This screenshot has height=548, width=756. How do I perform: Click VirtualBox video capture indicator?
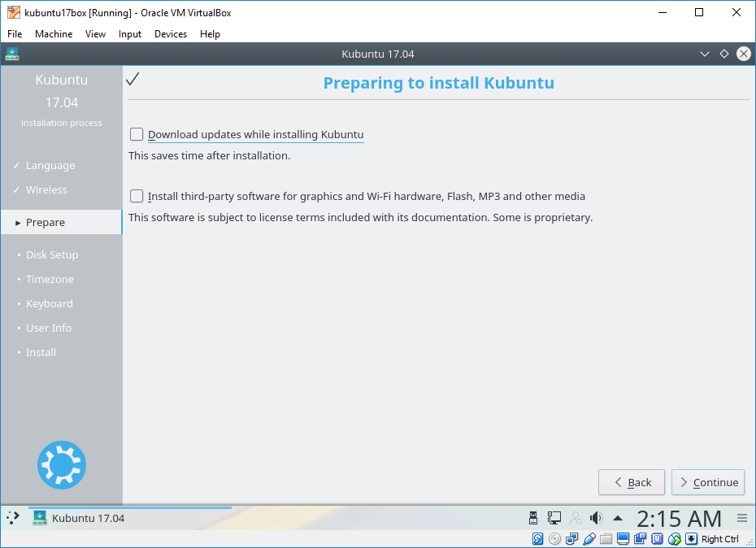point(641,539)
